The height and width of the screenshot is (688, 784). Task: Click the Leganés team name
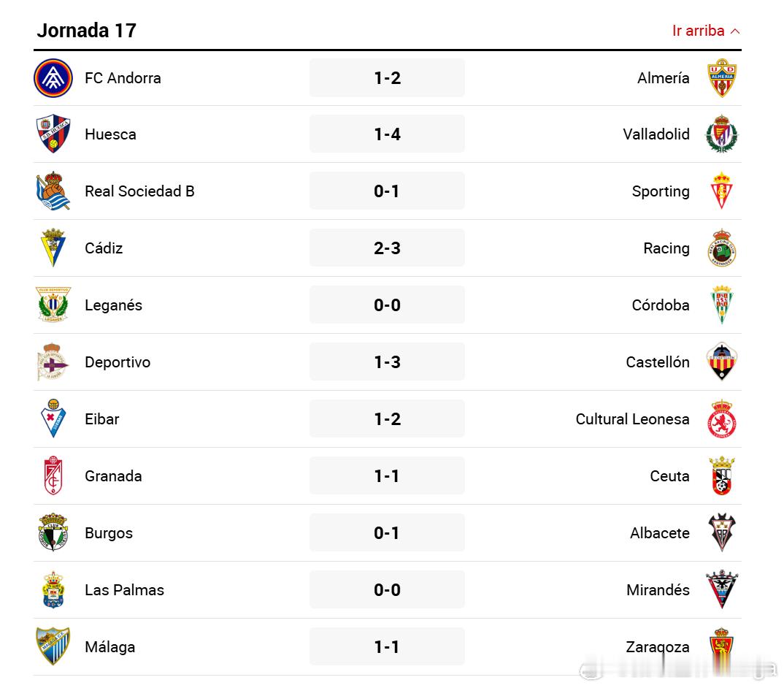[113, 305]
